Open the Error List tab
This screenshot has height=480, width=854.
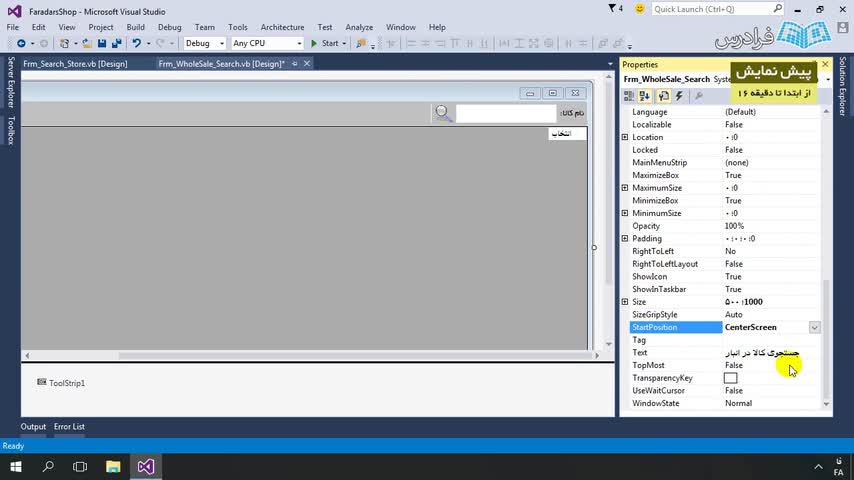point(69,427)
